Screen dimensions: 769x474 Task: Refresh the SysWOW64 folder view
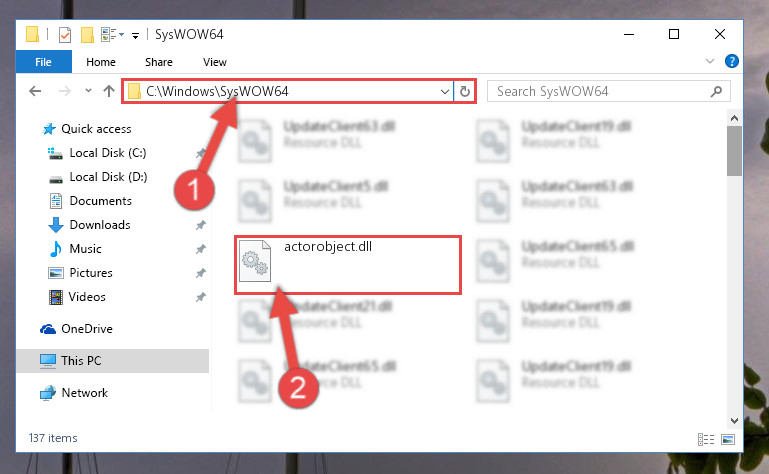pos(464,91)
